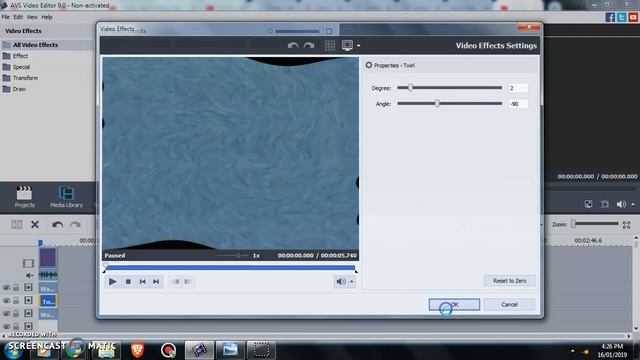Image resolution: width=640 pixels, height=360 pixels.
Task: Click the storyboard view icon in the timeline toolbar
Action: coord(17,224)
